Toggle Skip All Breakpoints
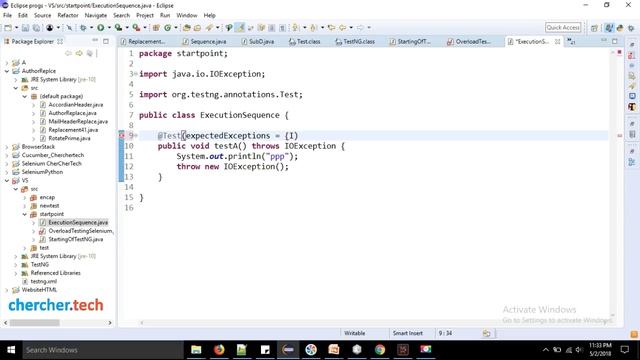This screenshot has width=640, height=360. tap(69, 28)
